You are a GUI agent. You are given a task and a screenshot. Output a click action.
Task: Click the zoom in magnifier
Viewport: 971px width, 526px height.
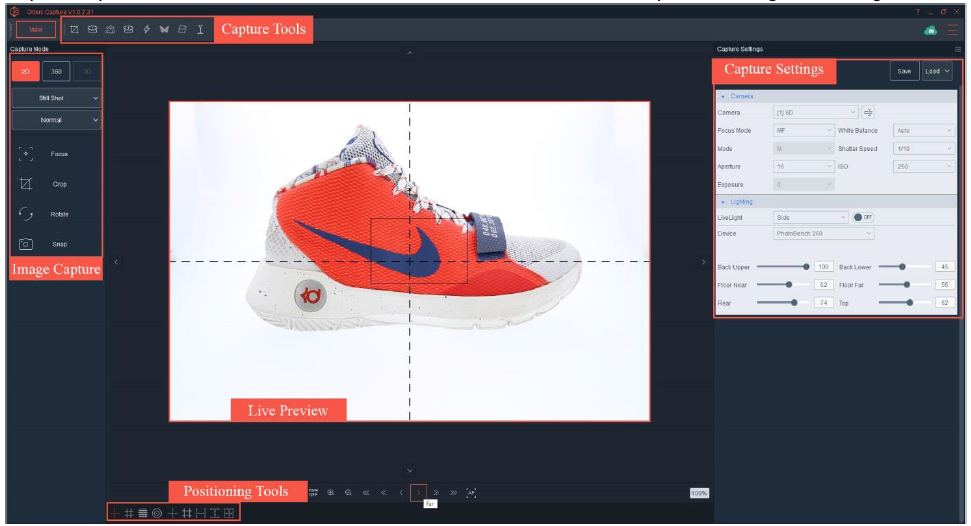(x=331, y=493)
